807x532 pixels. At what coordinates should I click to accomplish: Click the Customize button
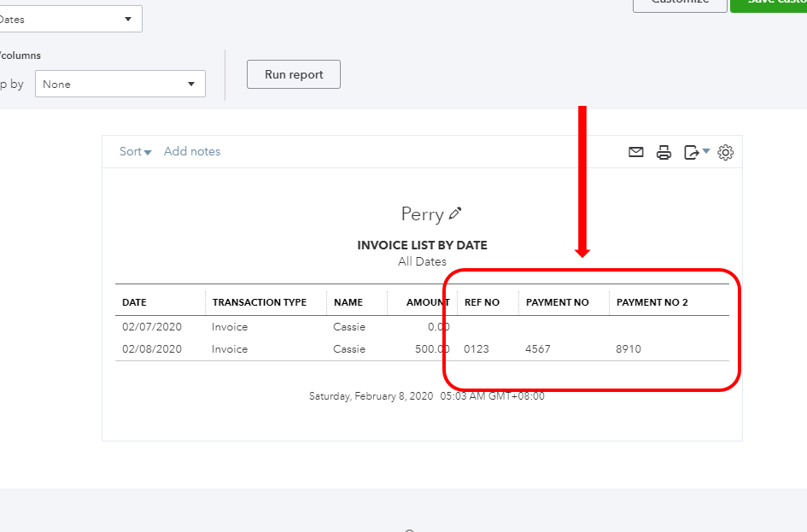(679, 3)
